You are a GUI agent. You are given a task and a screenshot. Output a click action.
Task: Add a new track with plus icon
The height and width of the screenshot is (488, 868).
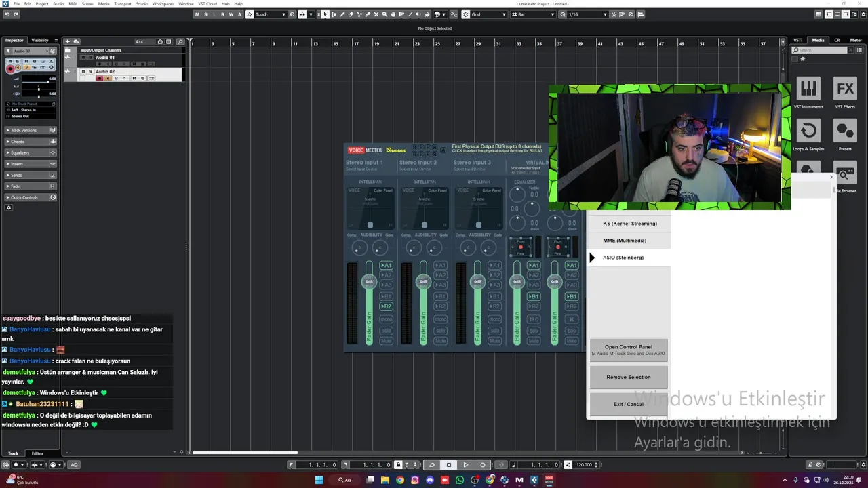tap(68, 41)
